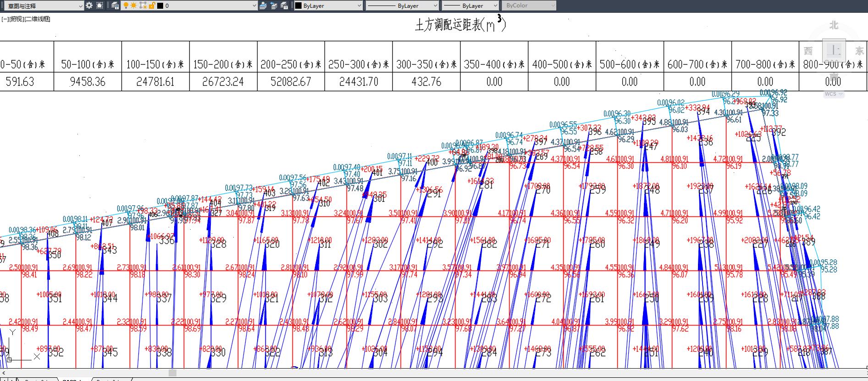Click the table value 52082.67

click(x=291, y=82)
